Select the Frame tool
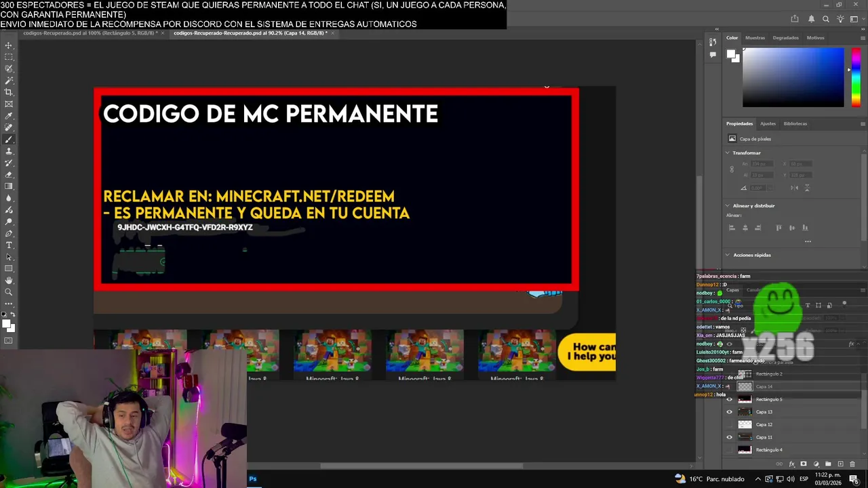The width and height of the screenshot is (868, 488). pos(9,104)
